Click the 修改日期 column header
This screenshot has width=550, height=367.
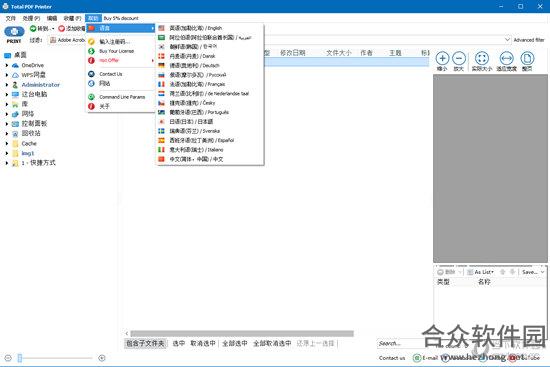(x=293, y=53)
